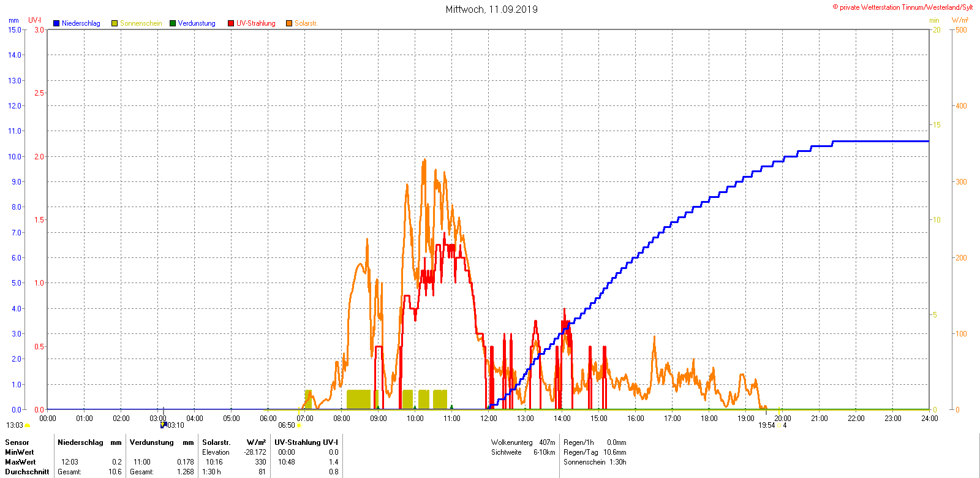980x478 pixels.
Task: Click the UV max value 1.4
Action: pyautogui.click(x=334, y=462)
